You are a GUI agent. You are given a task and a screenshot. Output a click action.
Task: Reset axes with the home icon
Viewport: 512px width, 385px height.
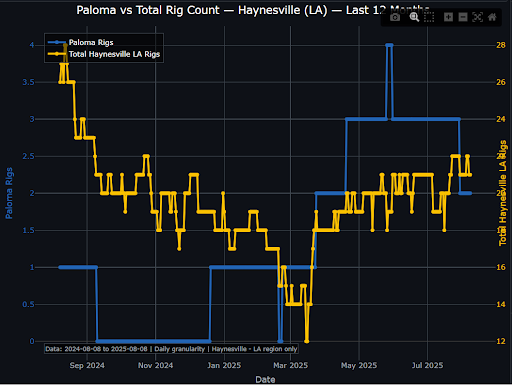click(x=492, y=17)
